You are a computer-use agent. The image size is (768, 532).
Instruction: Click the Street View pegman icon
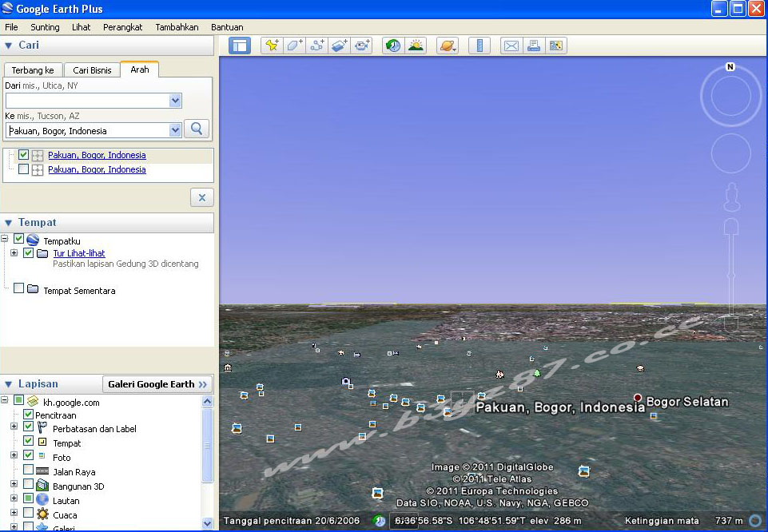point(731,197)
